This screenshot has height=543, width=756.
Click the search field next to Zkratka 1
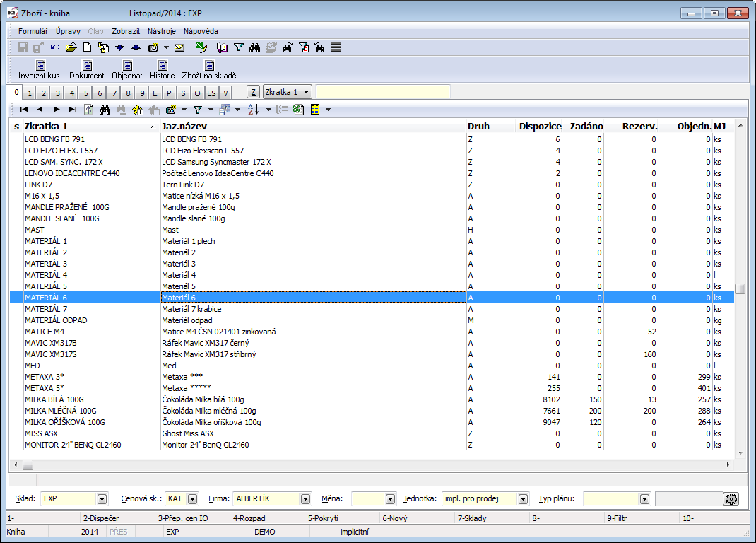(x=382, y=93)
